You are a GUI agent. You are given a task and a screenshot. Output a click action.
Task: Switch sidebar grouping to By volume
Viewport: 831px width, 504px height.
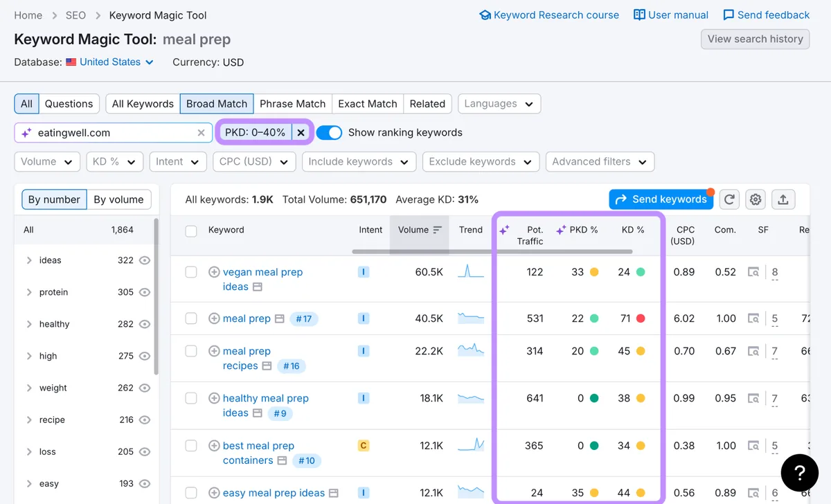[118, 199]
